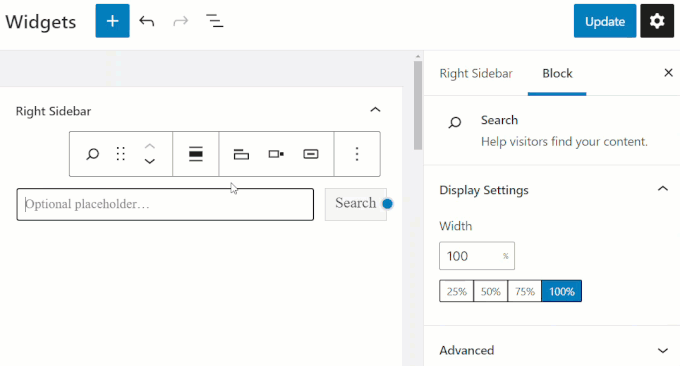680x366 pixels.
Task: Click the Optional placeholder input field
Action: coord(165,204)
